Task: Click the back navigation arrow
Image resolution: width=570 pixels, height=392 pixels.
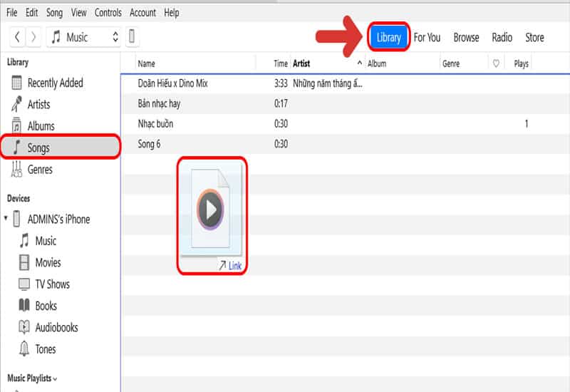Action: (17, 37)
